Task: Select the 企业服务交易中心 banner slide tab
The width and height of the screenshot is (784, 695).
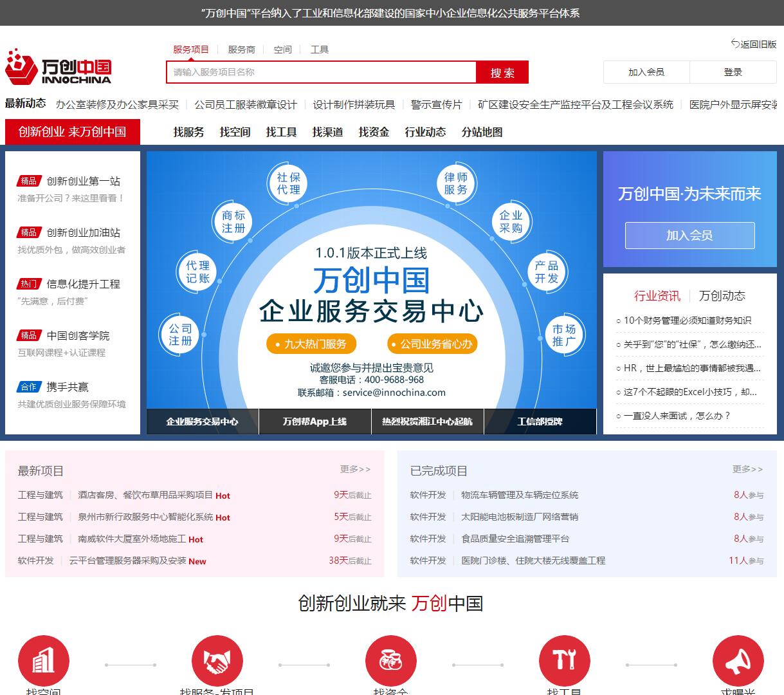Action: (203, 422)
